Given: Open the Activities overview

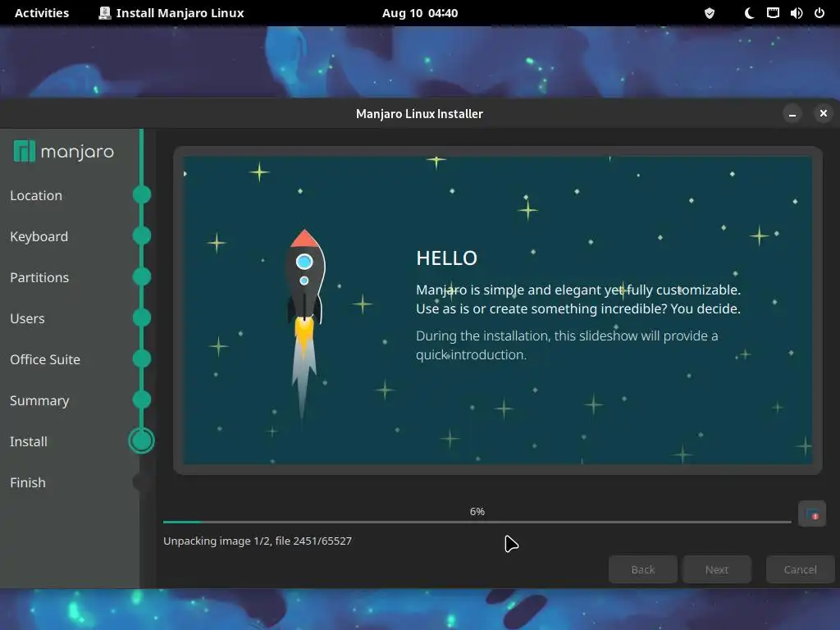Looking at the screenshot, I should tap(42, 13).
